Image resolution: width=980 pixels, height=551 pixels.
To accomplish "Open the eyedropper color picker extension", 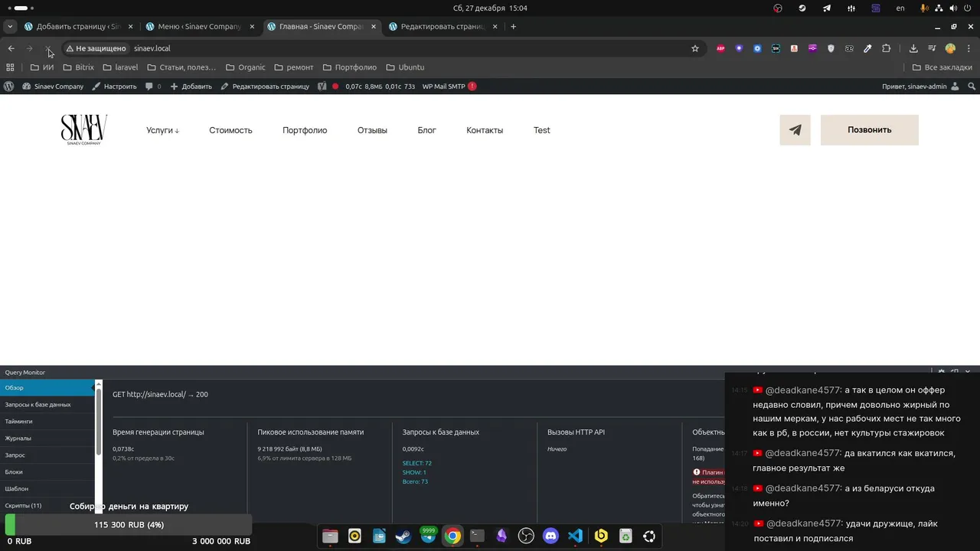I will (867, 48).
